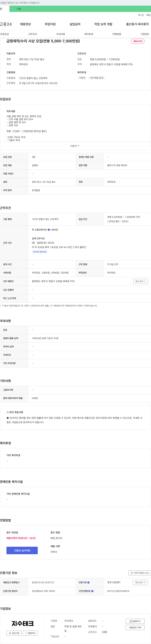Screen dimensions: 151x644
Task: Jump to 모집요강 section tab
Action: pos(5,34)
